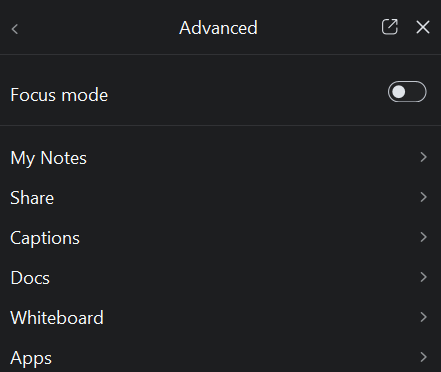Select the Docs entry

coord(220,277)
